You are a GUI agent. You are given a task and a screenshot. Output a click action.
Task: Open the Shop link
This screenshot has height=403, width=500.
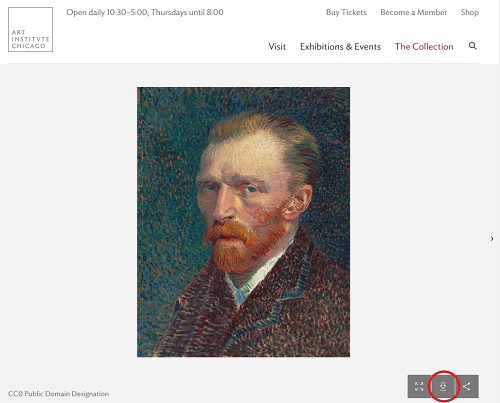coord(470,12)
